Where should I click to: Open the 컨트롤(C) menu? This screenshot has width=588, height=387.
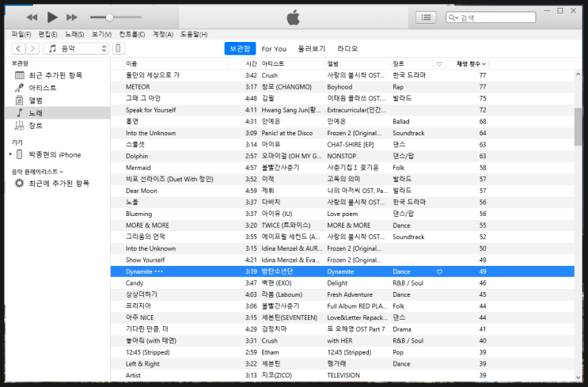click(x=132, y=35)
